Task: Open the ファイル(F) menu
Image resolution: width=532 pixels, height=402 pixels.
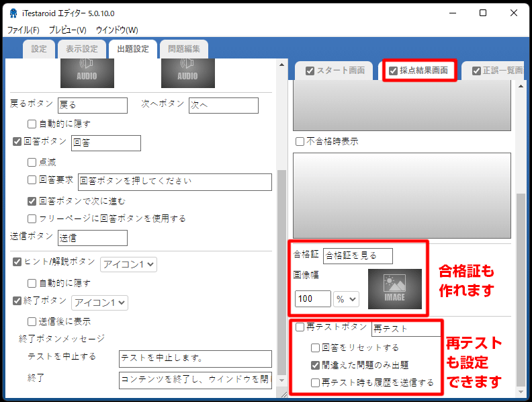Action: pyautogui.click(x=23, y=30)
